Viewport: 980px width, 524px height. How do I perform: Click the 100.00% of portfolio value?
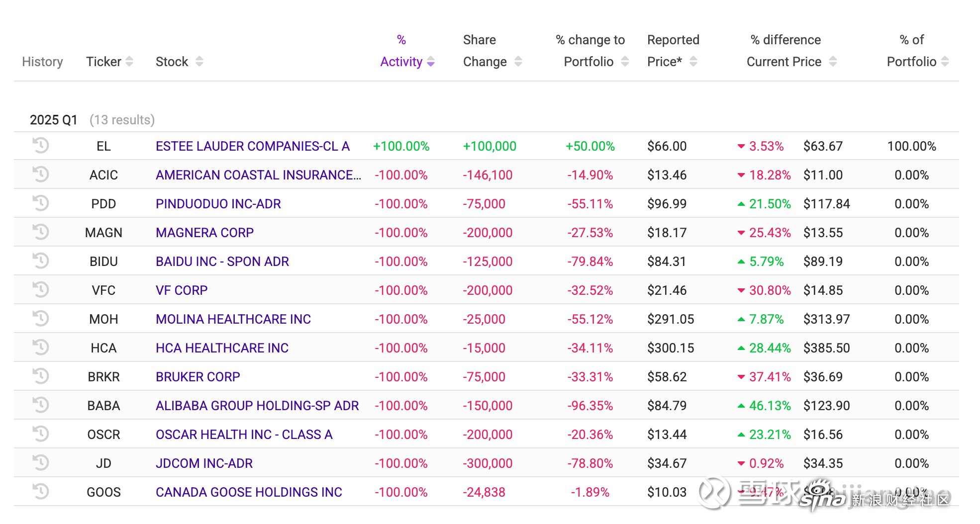911,146
